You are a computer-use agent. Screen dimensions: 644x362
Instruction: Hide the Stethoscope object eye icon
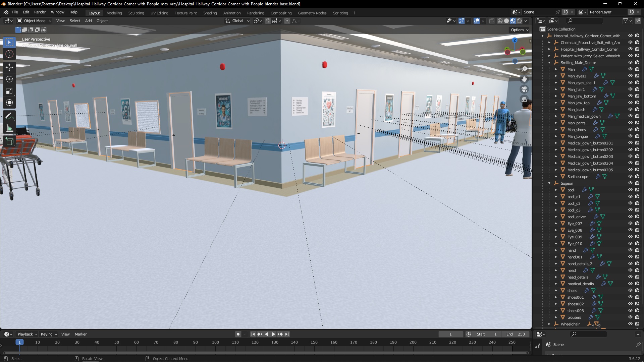[630, 176]
